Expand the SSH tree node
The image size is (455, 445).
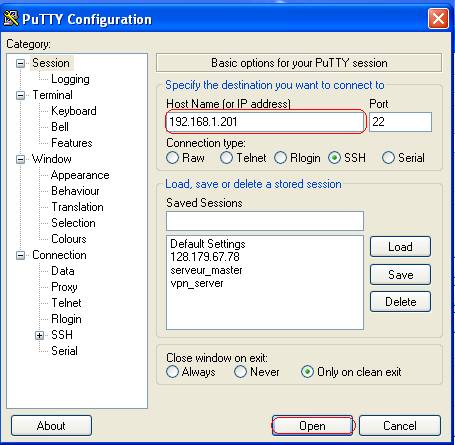[40, 335]
